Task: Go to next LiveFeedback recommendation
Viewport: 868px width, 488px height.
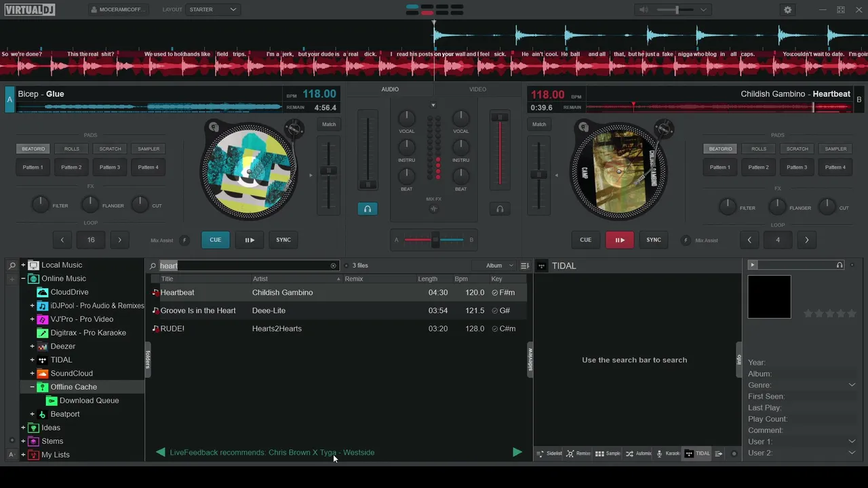Action: pyautogui.click(x=517, y=452)
